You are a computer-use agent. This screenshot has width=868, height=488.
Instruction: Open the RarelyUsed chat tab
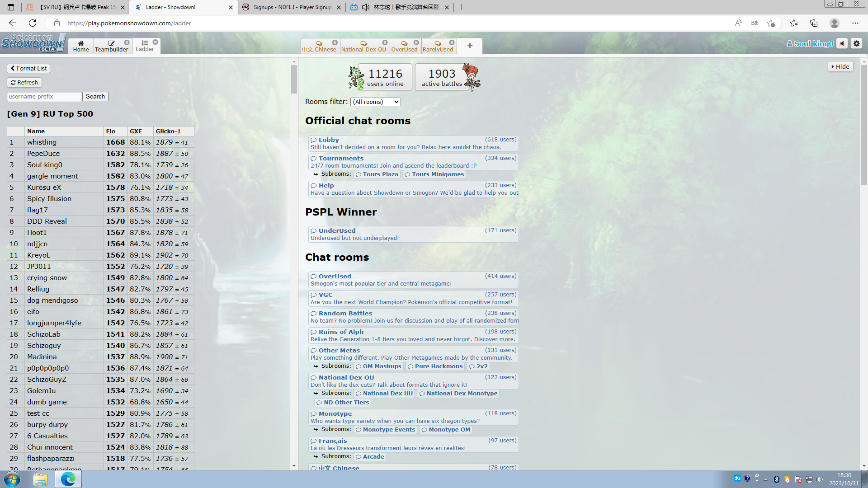[437, 46]
